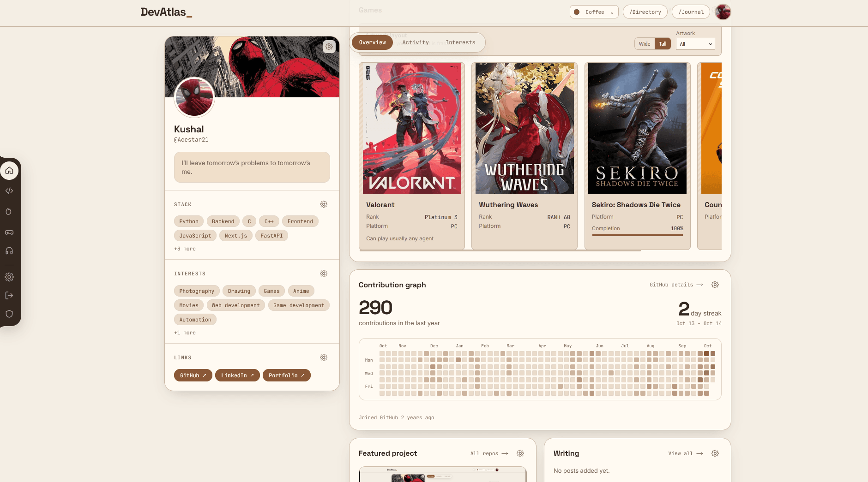Expand +1 more interests
Image resolution: width=868 pixels, height=482 pixels.
(185, 333)
